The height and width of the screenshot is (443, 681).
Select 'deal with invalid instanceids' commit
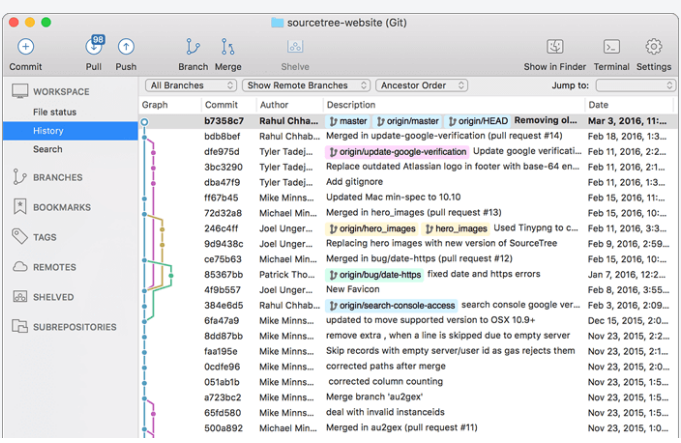tap(385, 412)
